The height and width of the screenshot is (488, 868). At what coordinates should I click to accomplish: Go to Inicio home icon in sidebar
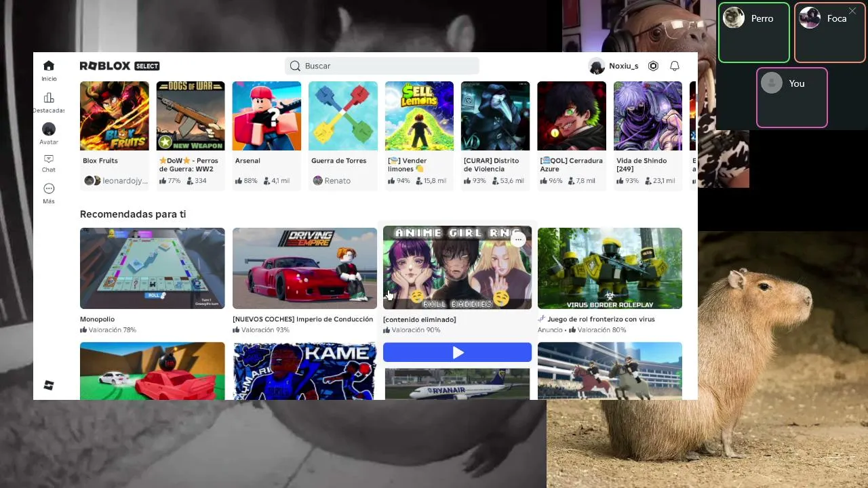click(49, 66)
